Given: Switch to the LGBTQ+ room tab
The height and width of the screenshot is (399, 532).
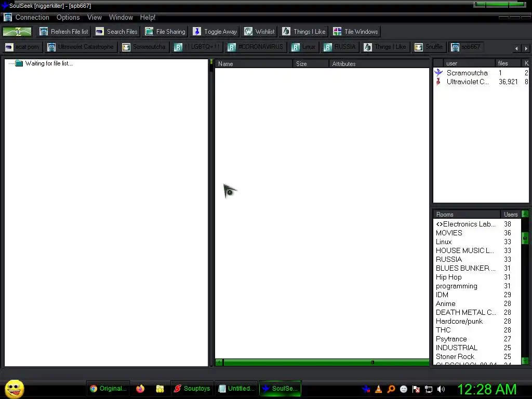Looking at the screenshot, I should [197, 47].
